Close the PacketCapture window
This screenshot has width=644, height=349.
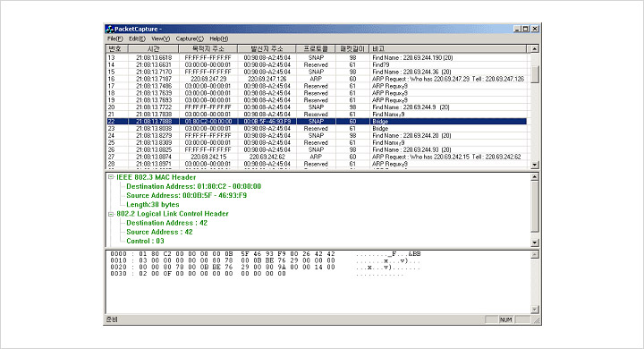[535, 29]
